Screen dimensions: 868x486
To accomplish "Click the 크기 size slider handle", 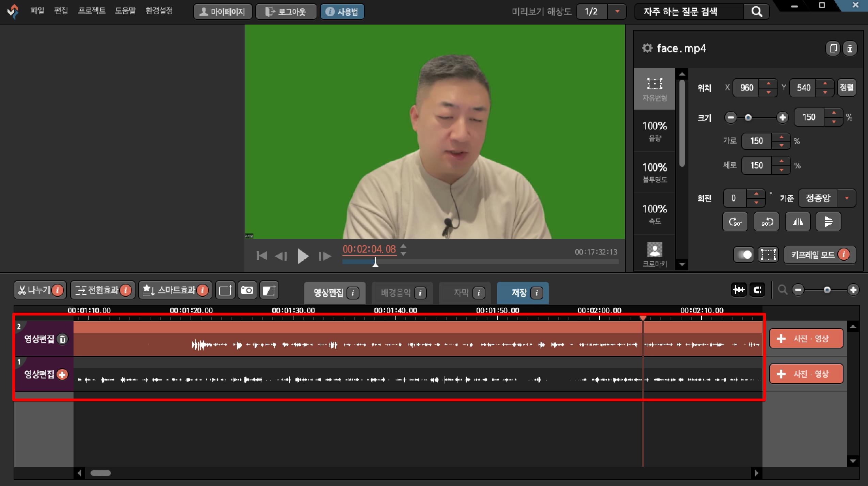I will (748, 118).
